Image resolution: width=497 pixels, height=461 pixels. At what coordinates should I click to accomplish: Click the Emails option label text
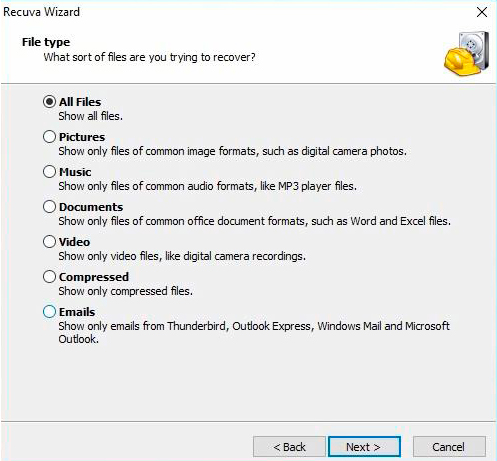(x=77, y=312)
